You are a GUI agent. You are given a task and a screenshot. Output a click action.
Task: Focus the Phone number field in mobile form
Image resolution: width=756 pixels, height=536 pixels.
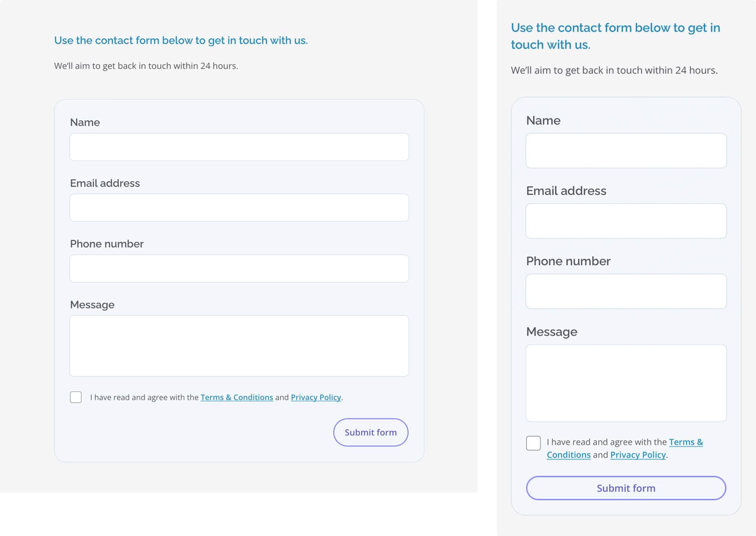coord(626,291)
